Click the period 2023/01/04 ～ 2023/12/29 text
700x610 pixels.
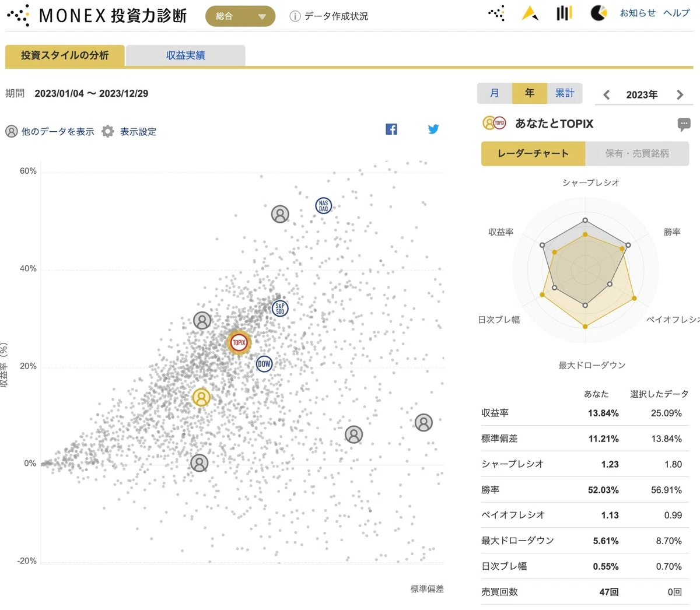92,93
